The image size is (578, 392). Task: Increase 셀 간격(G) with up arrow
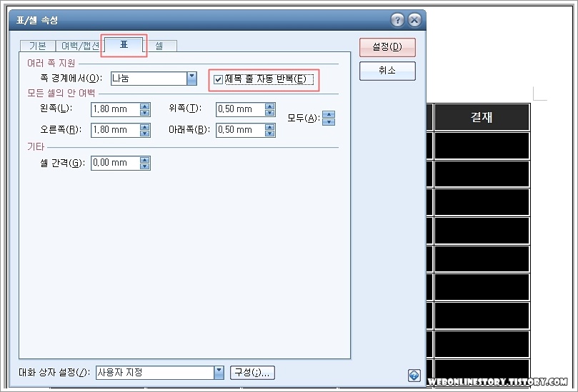tap(145, 159)
